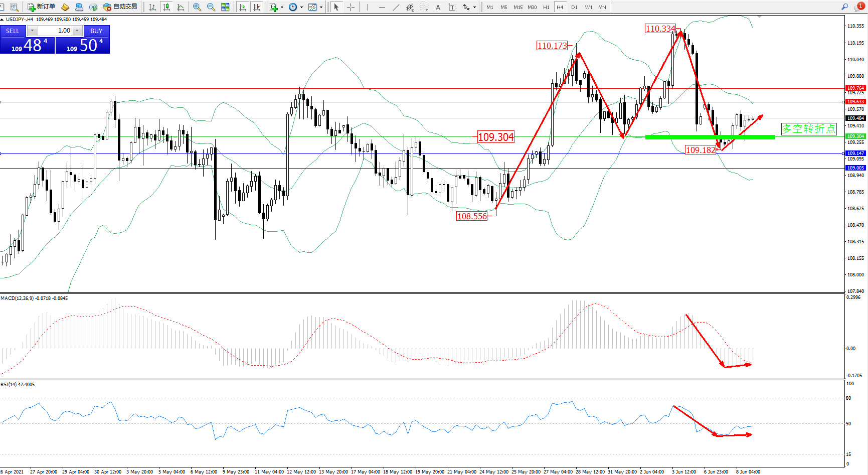Toggle chart shift button
The height and width of the screenshot is (475, 868).
pos(257,7)
